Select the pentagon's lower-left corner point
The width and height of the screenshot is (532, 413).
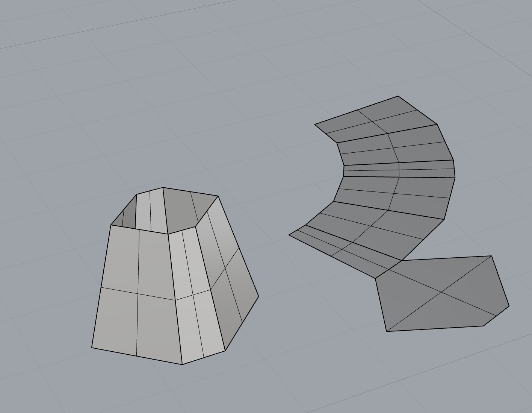[x=387, y=331]
